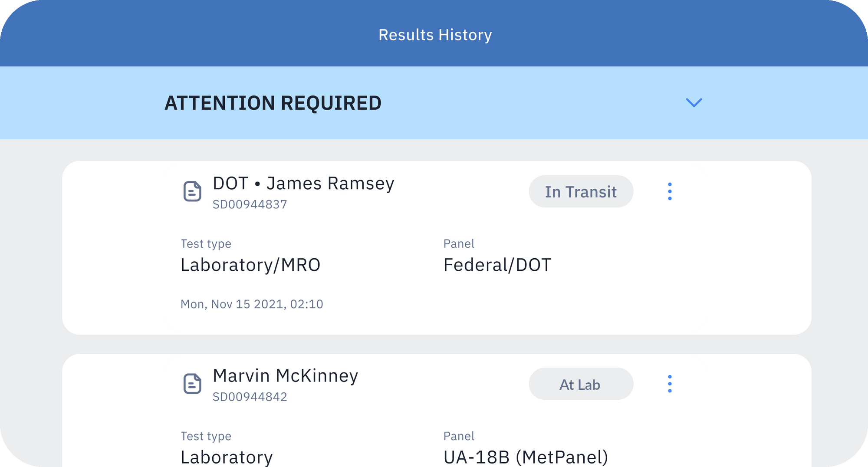
Task: Open the DOT • James Ramsey result
Action: point(303,184)
